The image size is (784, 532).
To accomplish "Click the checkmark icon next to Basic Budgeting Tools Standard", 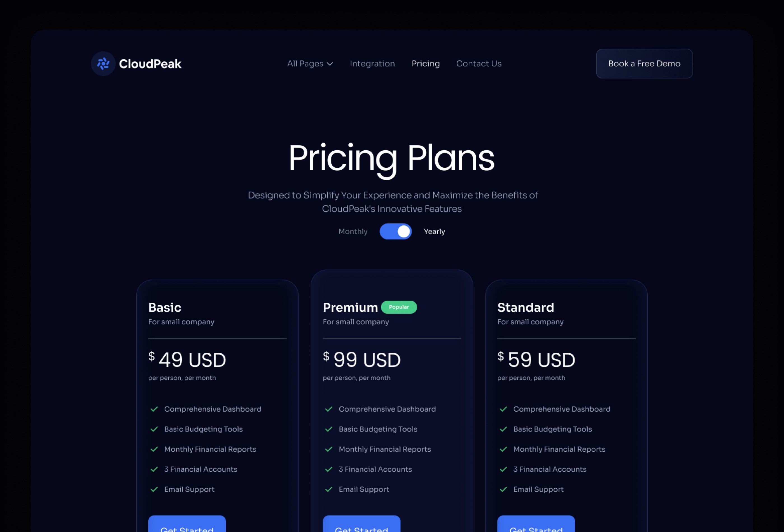I will (x=503, y=429).
